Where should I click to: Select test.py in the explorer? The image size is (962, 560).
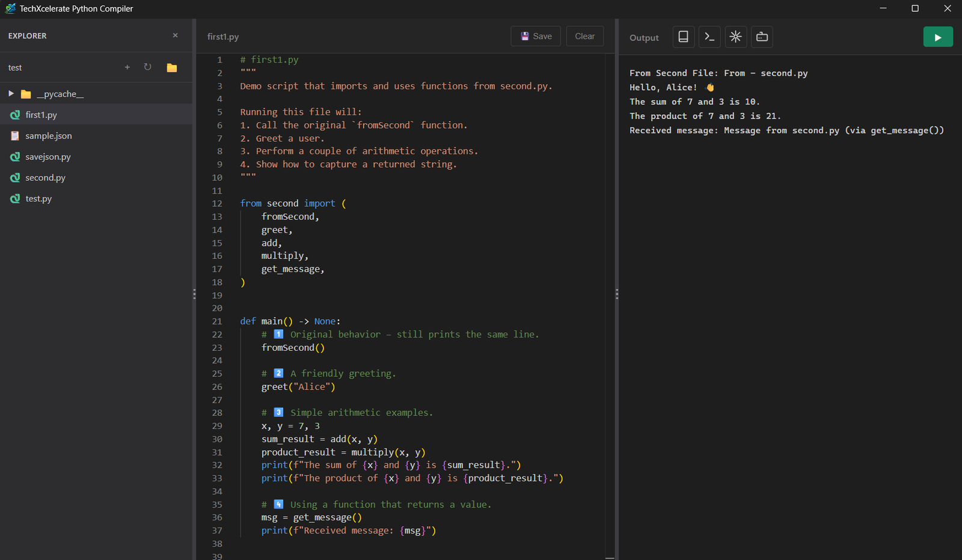pos(38,198)
